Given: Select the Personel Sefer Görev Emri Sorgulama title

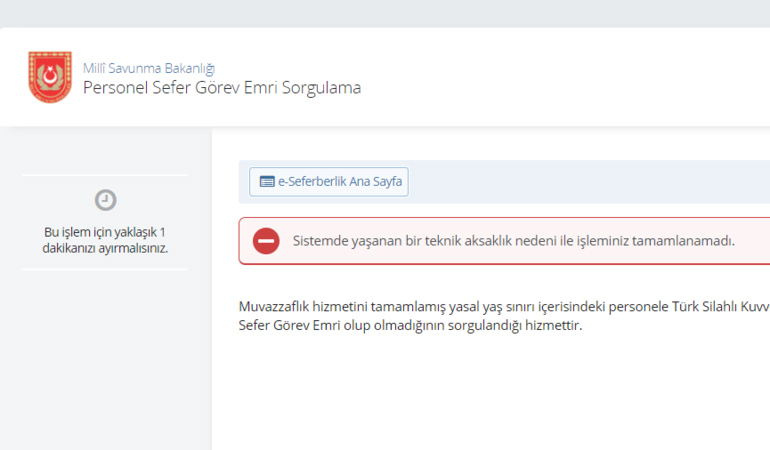Looking at the screenshot, I should click(x=221, y=88).
